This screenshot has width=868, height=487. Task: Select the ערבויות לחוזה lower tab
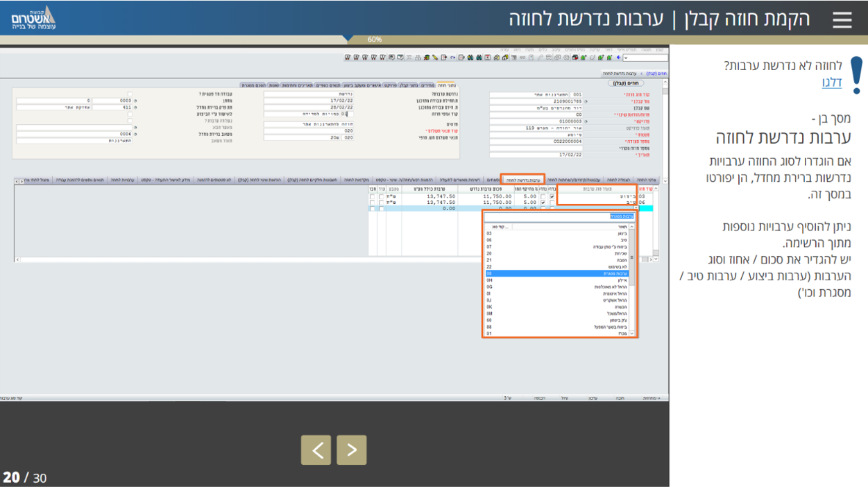click(122, 180)
